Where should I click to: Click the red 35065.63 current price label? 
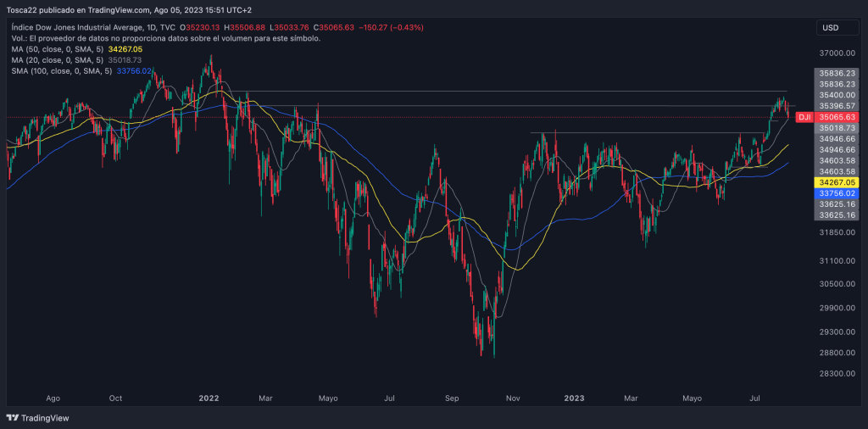coord(835,116)
